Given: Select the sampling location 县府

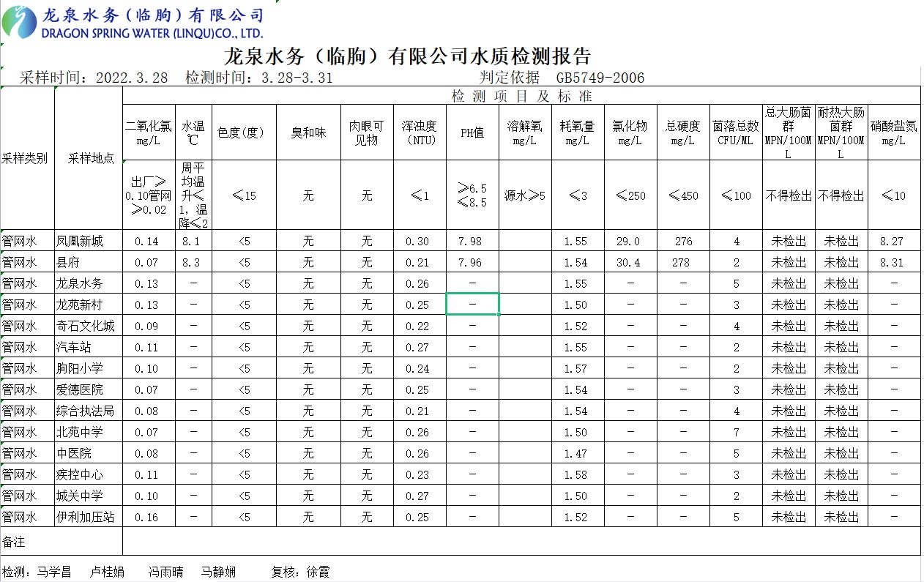Looking at the screenshot, I should click(89, 262).
